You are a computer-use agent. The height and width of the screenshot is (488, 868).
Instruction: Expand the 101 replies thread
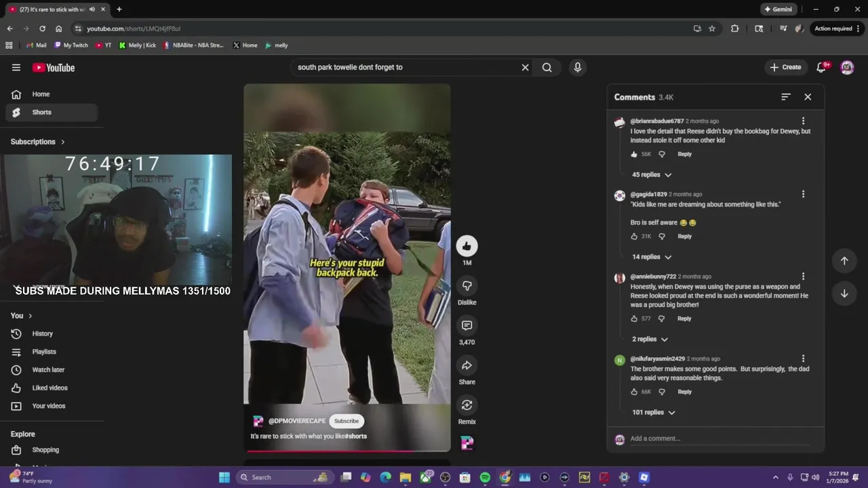(x=653, y=412)
